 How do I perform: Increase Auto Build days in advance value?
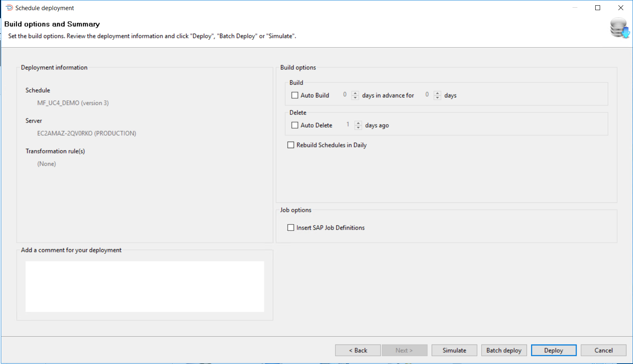pyautogui.click(x=355, y=93)
